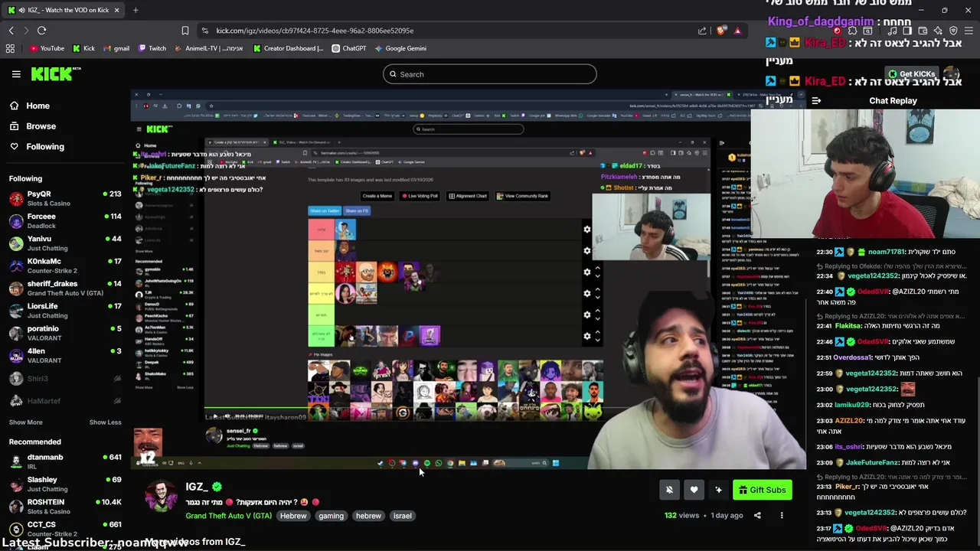Expand following list with Show More

(x=25, y=422)
